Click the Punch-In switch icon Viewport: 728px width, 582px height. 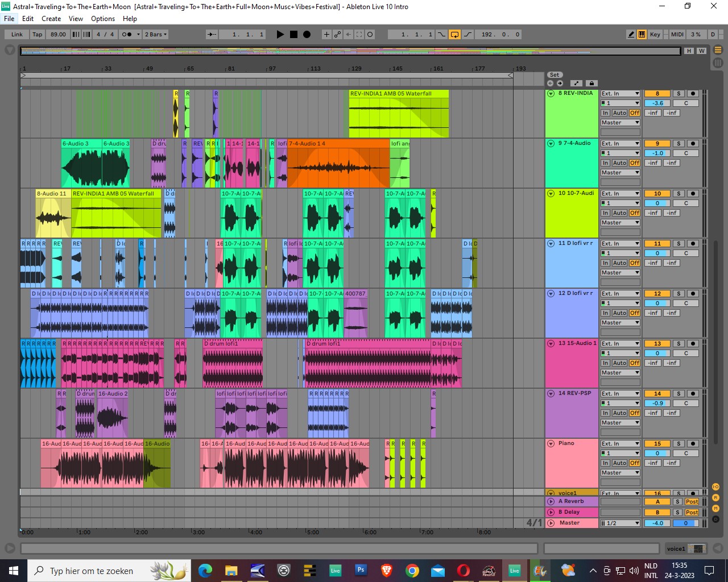pyautogui.click(x=441, y=35)
